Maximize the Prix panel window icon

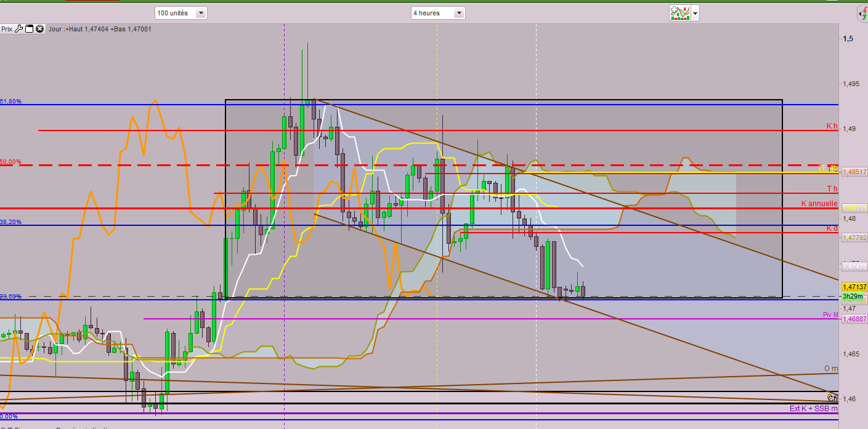point(29,28)
